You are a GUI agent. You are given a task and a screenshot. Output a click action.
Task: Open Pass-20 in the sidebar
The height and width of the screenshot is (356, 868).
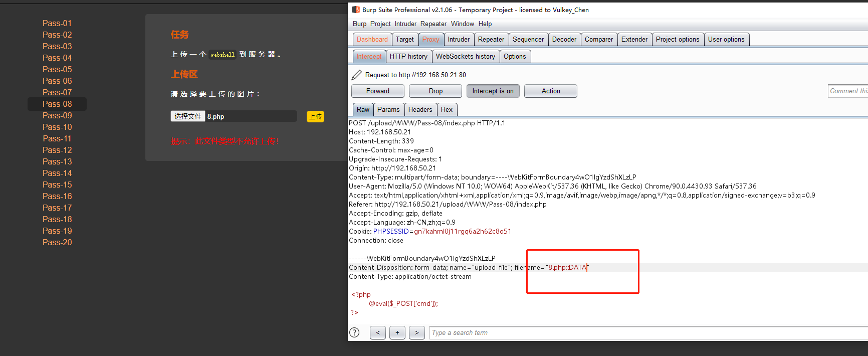pyautogui.click(x=57, y=242)
